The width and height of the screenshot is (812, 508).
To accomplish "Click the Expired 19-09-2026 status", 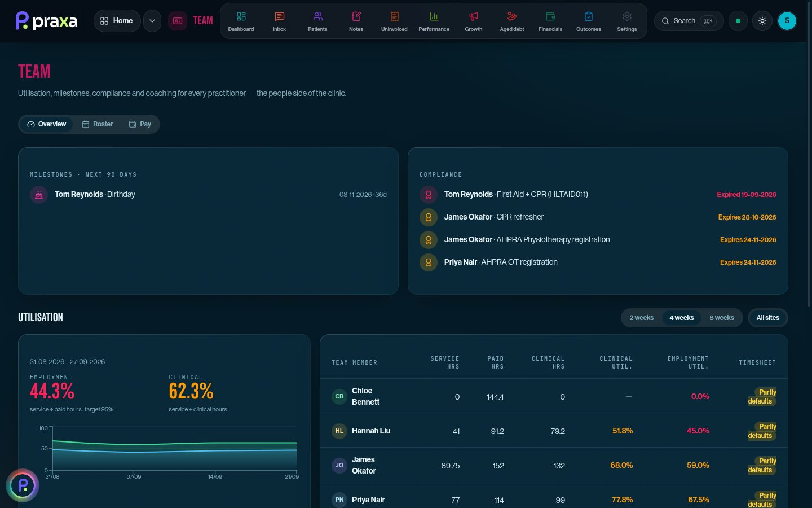I will 747,195.
